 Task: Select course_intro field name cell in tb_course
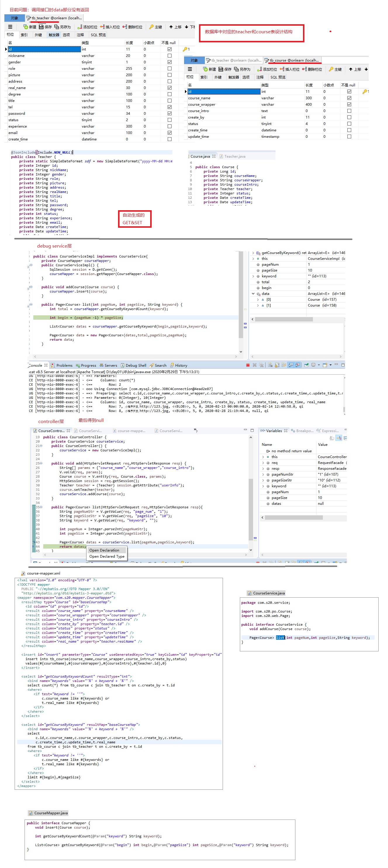pos(224,111)
